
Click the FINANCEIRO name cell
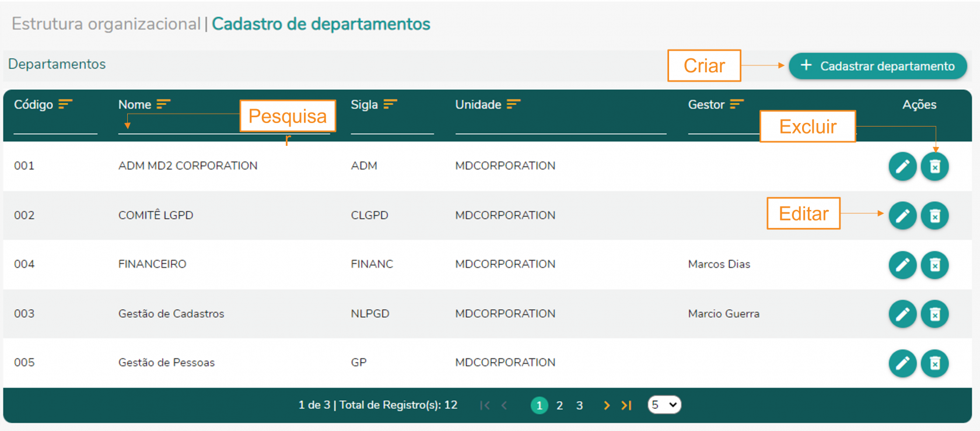[152, 264]
